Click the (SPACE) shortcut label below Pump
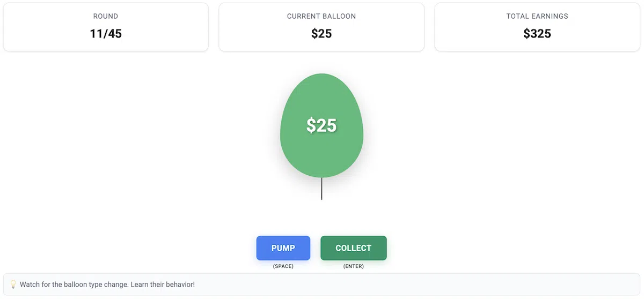The height and width of the screenshot is (299, 644). [283, 266]
